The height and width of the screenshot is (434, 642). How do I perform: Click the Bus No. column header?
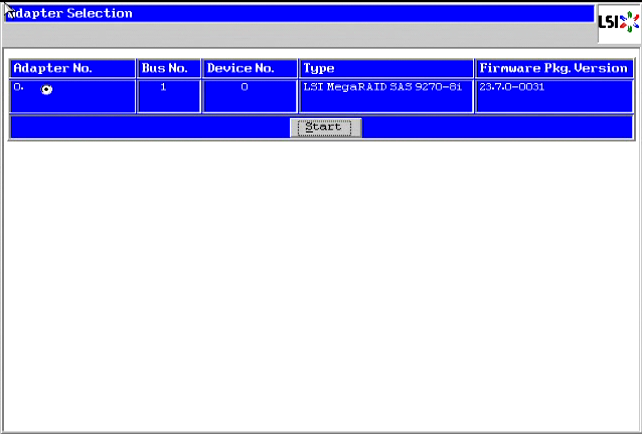168,69
